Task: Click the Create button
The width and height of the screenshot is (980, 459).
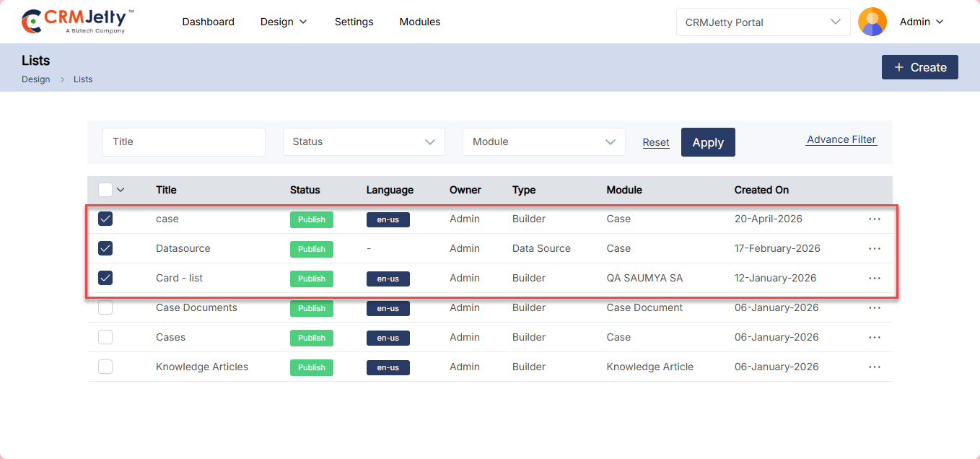Action: tap(919, 67)
